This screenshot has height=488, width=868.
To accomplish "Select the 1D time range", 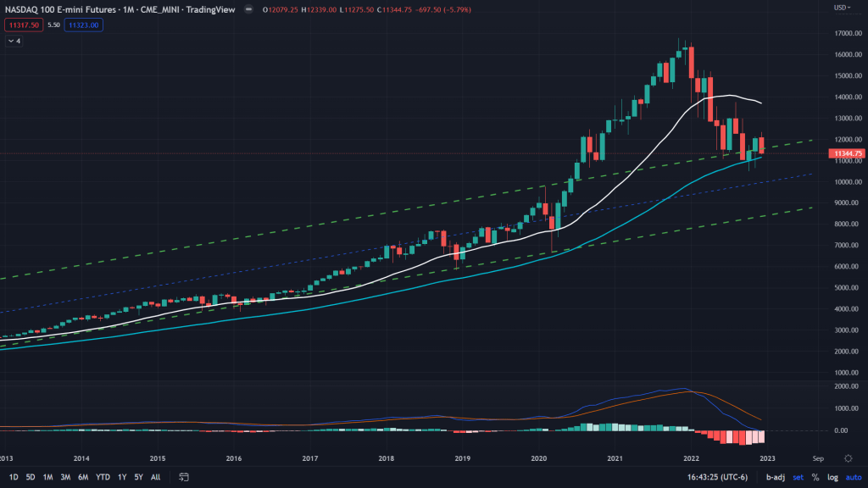I will [x=14, y=477].
